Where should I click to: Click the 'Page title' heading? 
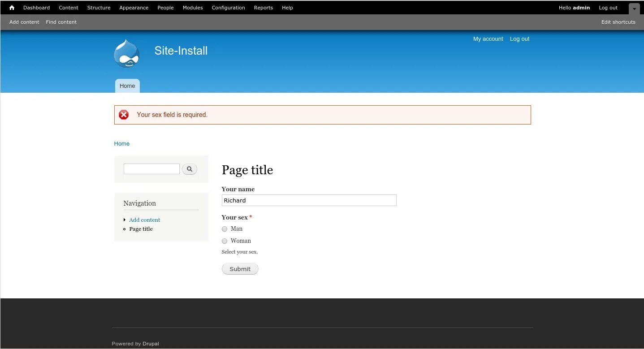pos(247,170)
